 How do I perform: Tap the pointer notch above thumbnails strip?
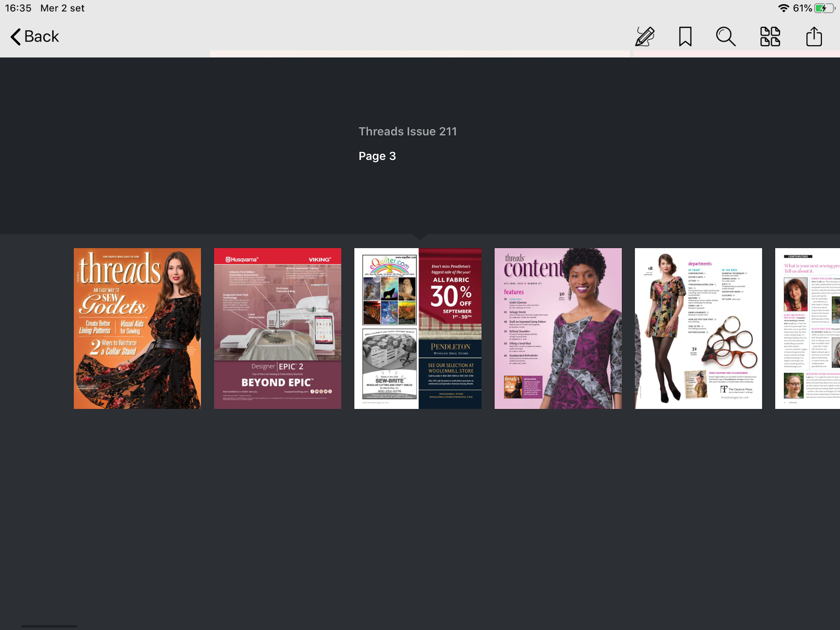tap(420, 237)
